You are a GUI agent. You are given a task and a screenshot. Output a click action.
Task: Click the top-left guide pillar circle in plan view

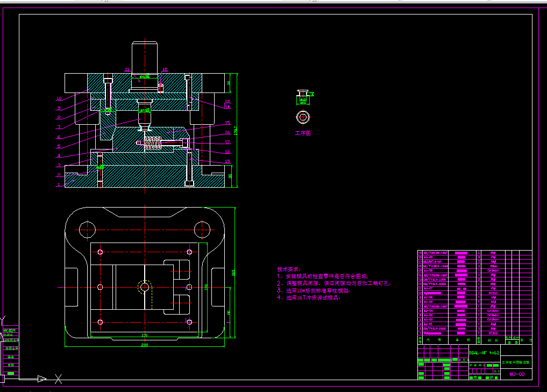[x=87, y=230]
